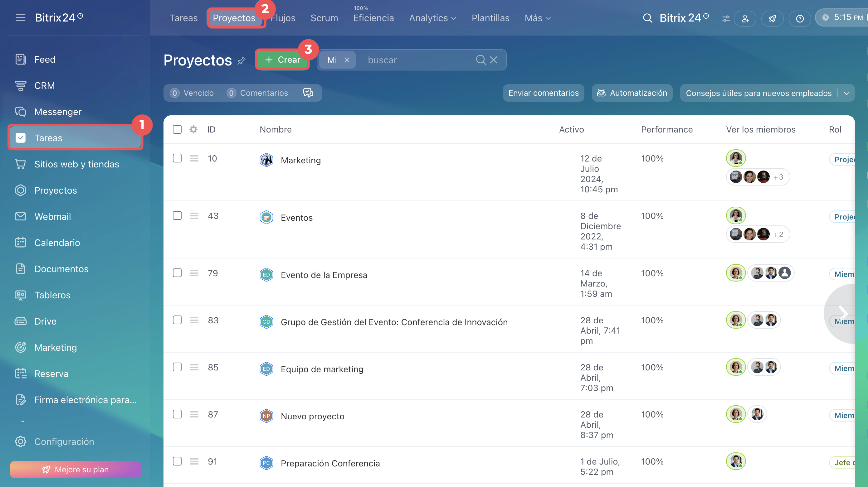The height and width of the screenshot is (487, 868).
Task: Open the grid settings gear icon
Action: coord(193,129)
